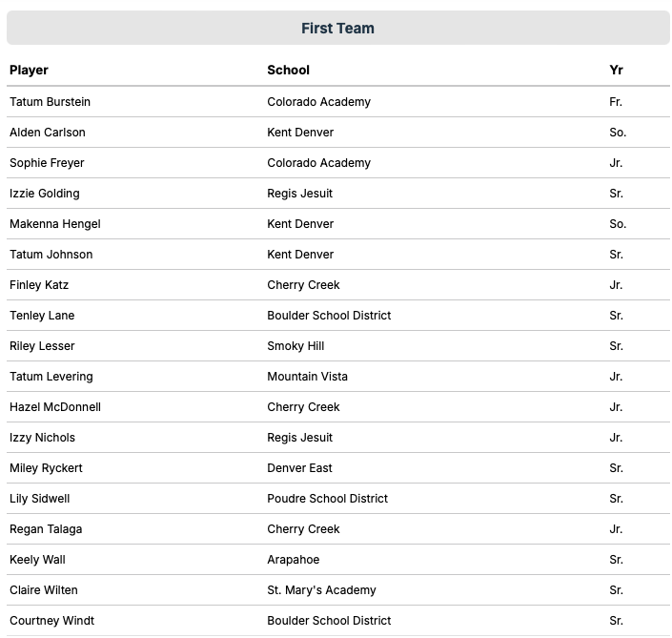This screenshot has width=672, height=638.
Task: Click Denver East school cell
Action: [x=299, y=468]
